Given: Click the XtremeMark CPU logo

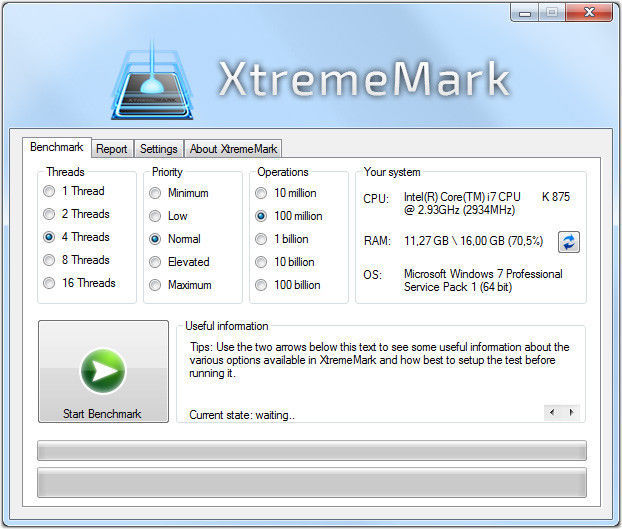Looking at the screenshot, I should coord(152,80).
